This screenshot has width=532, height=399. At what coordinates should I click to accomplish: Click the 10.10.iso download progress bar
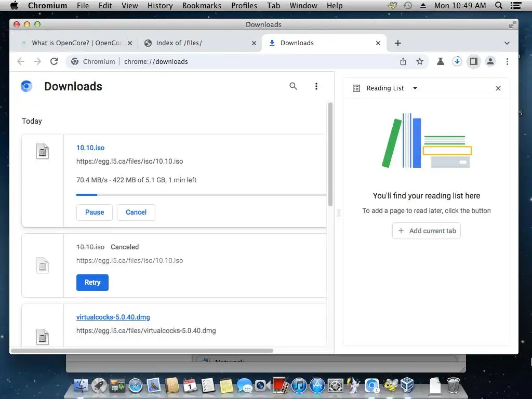click(x=201, y=195)
